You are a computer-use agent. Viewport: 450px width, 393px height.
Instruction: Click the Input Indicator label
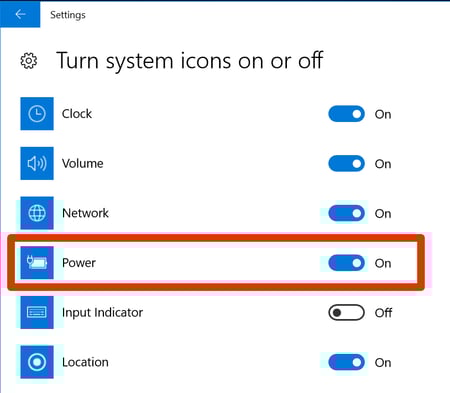tap(102, 312)
